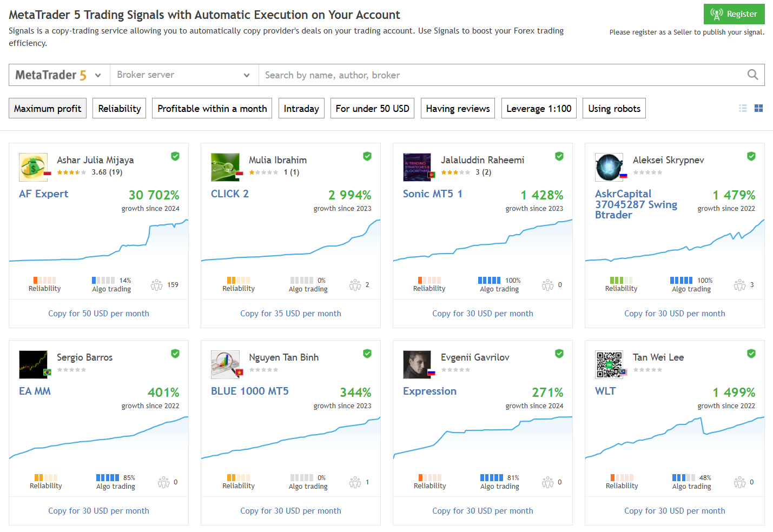773x532 pixels.
Task: Open the MetaTrader 5 platform dropdown
Action: pyautogui.click(x=60, y=75)
